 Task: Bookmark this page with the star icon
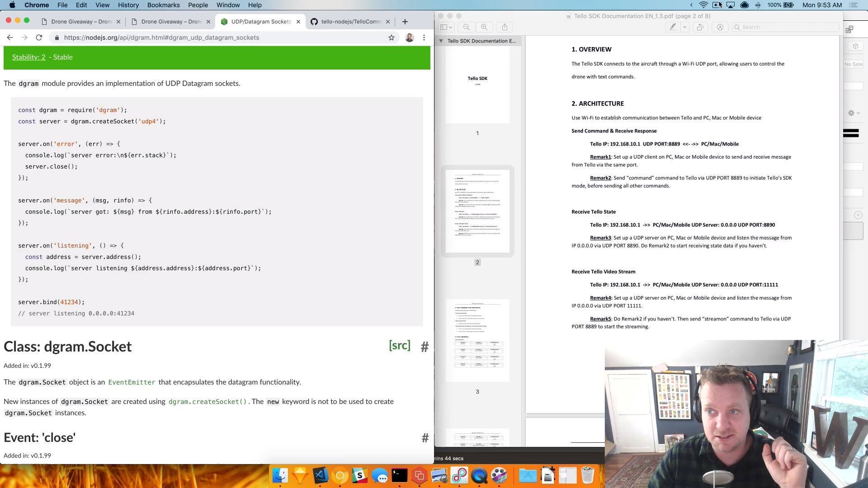pos(392,38)
